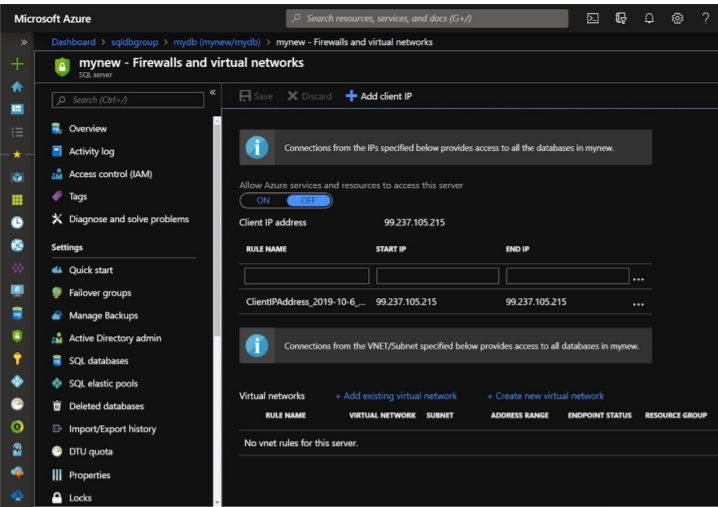Screen dimensions: 718x507
Task: Select Failover groups in Settings
Action: [99, 293]
